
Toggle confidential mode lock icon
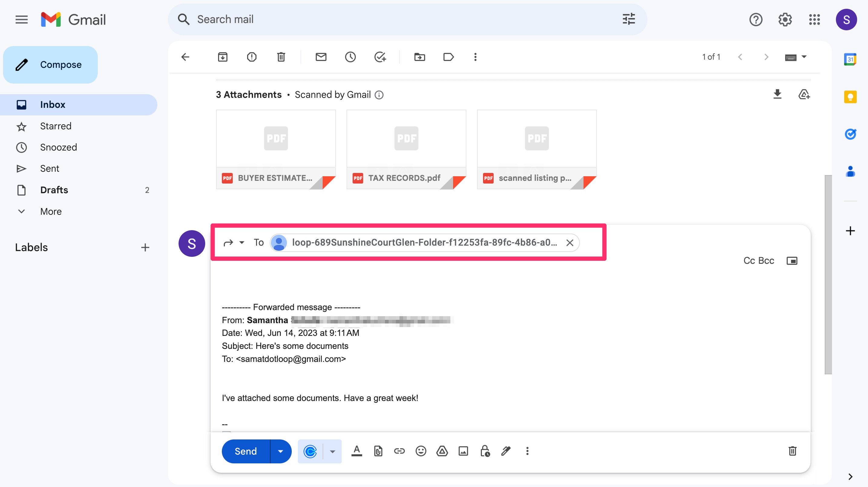pos(485,451)
